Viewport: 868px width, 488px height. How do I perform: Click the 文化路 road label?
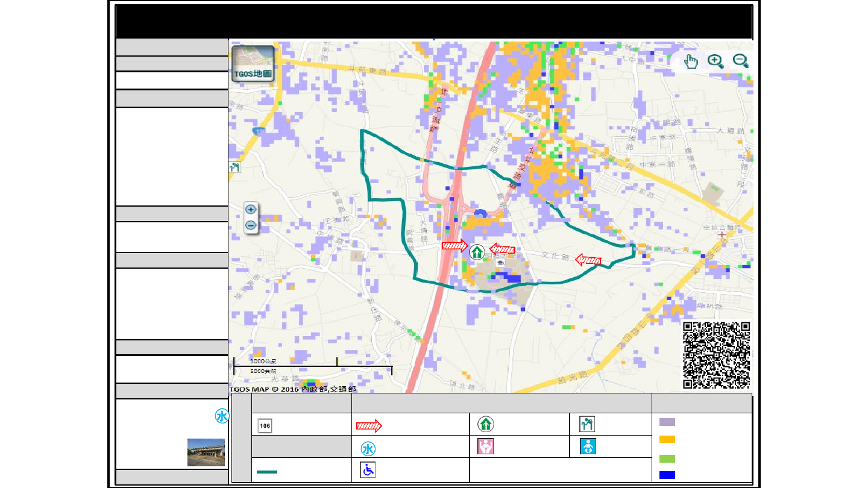556,256
